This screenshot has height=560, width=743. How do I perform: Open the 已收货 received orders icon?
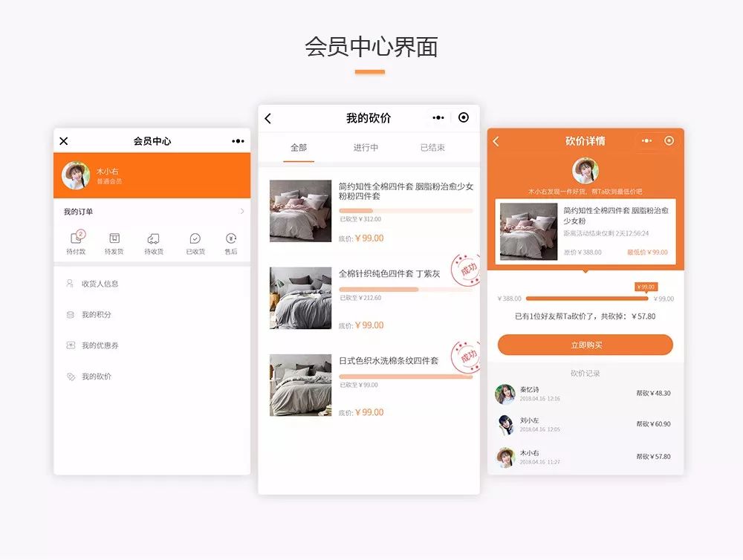[x=195, y=239]
